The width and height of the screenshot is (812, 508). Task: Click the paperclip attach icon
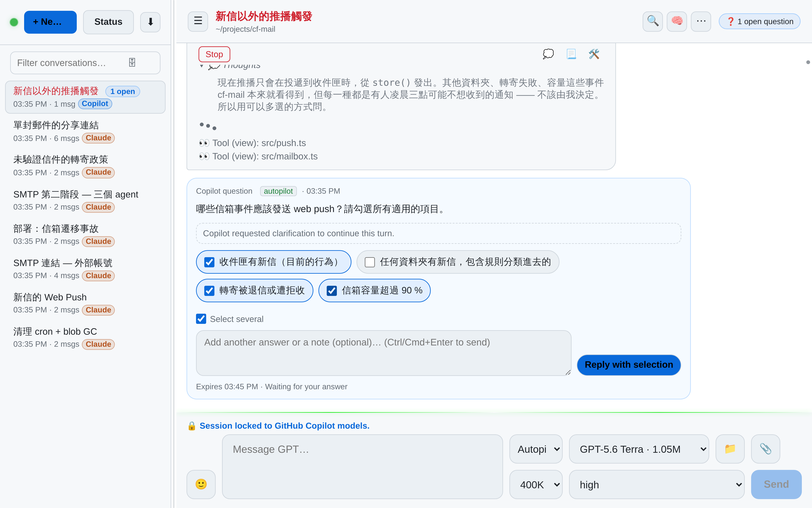(765, 449)
